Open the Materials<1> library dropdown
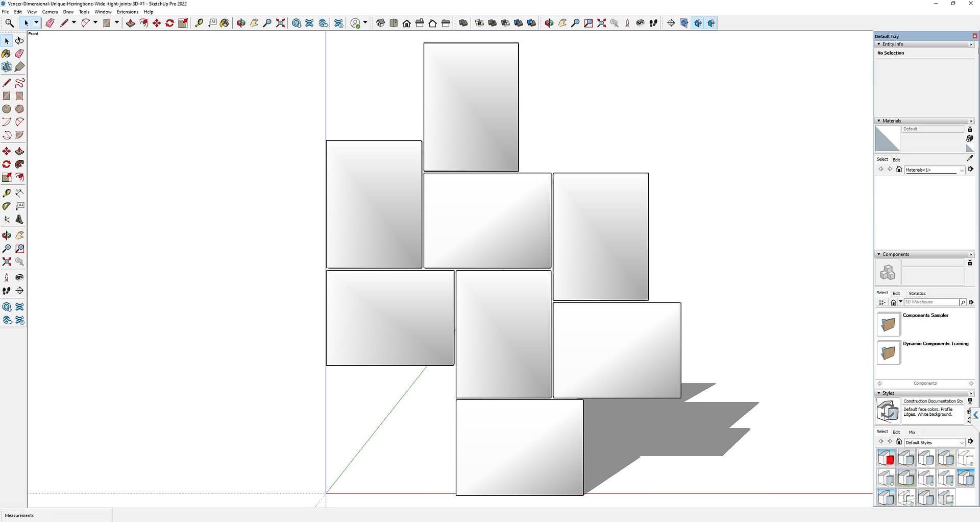This screenshot has height=522, width=980. 962,170
